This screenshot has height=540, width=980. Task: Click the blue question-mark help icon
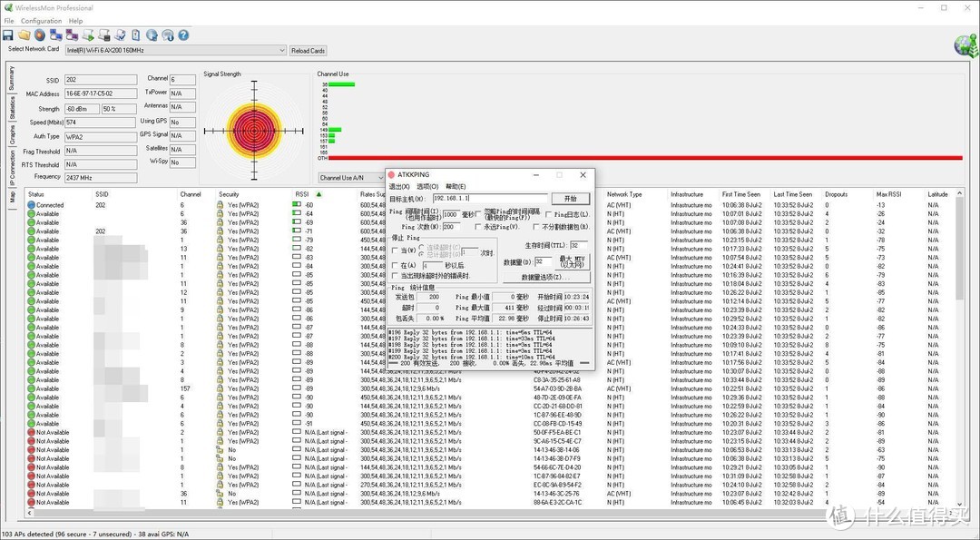click(183, 35)
